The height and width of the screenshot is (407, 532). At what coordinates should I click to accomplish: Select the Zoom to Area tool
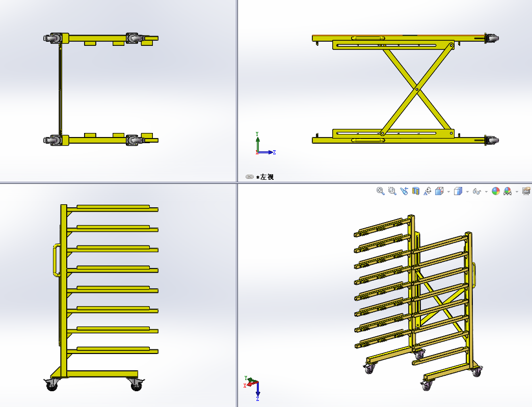[392, 191]
